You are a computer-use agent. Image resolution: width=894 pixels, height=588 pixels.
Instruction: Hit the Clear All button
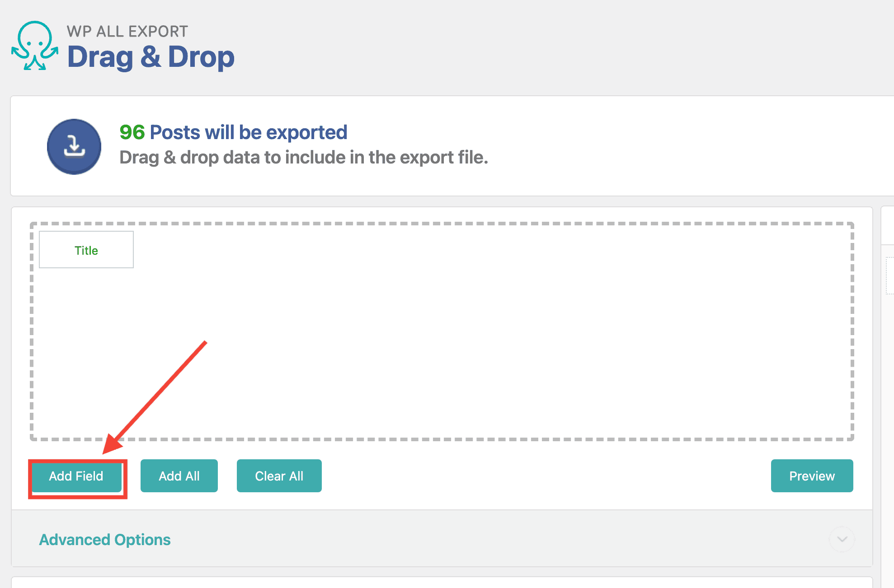[279, 476]
